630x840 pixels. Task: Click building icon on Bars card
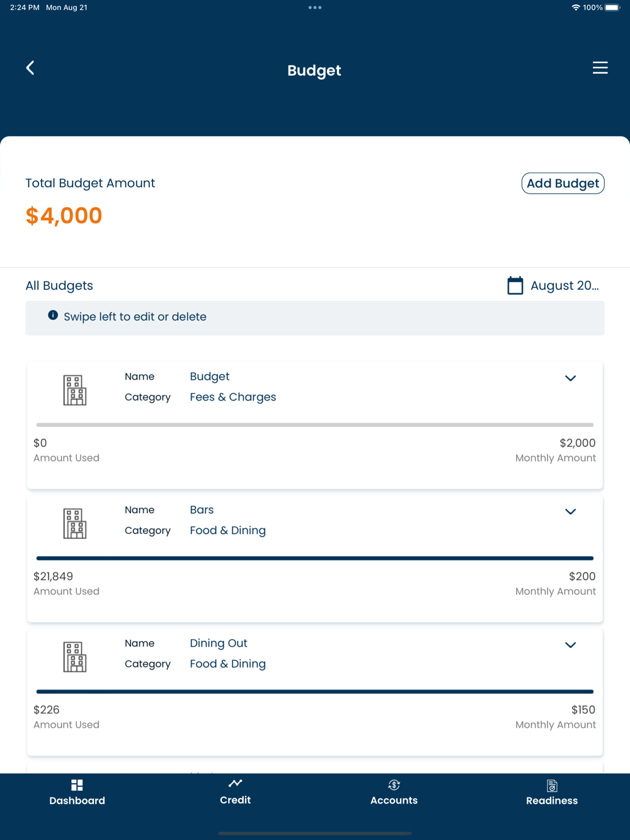click(x=74, y=523)
